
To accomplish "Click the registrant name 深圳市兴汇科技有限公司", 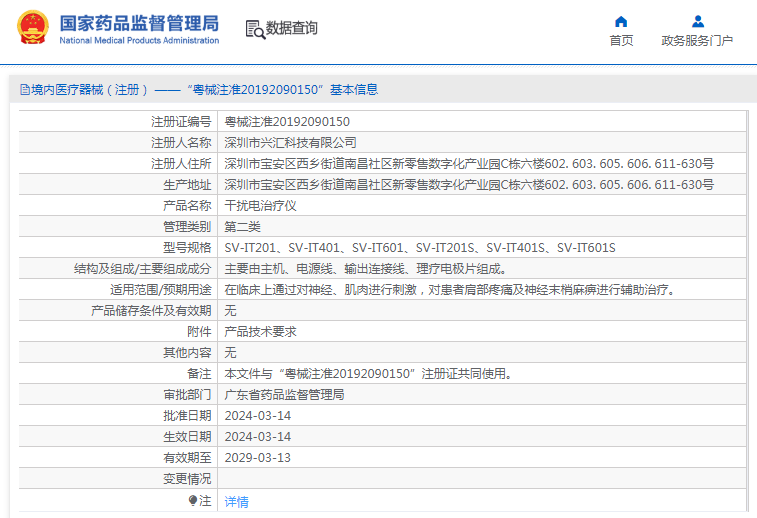I will pos(290,142).
